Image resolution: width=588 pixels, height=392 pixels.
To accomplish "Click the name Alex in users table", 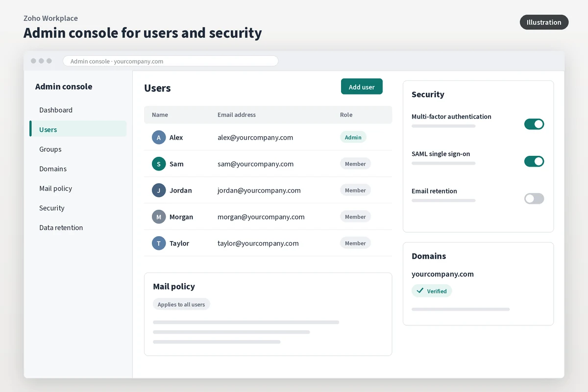I will tap(176, 137).
